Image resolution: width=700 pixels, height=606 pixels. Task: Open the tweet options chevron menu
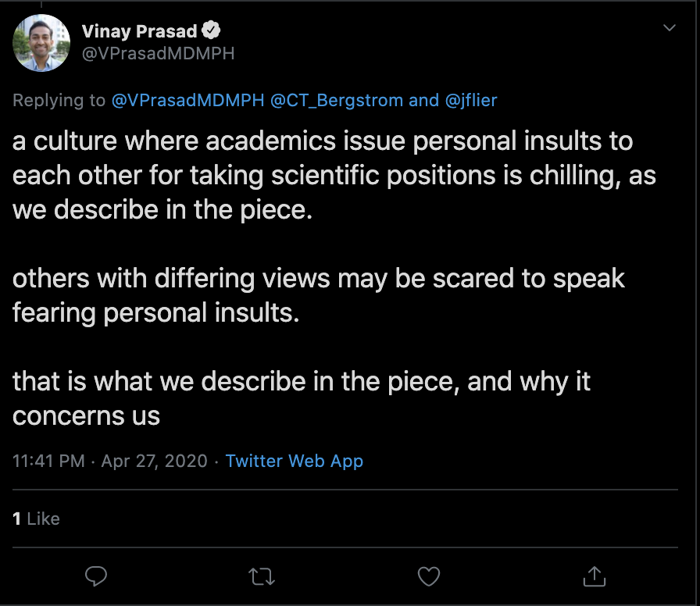[x=670, y=28]
